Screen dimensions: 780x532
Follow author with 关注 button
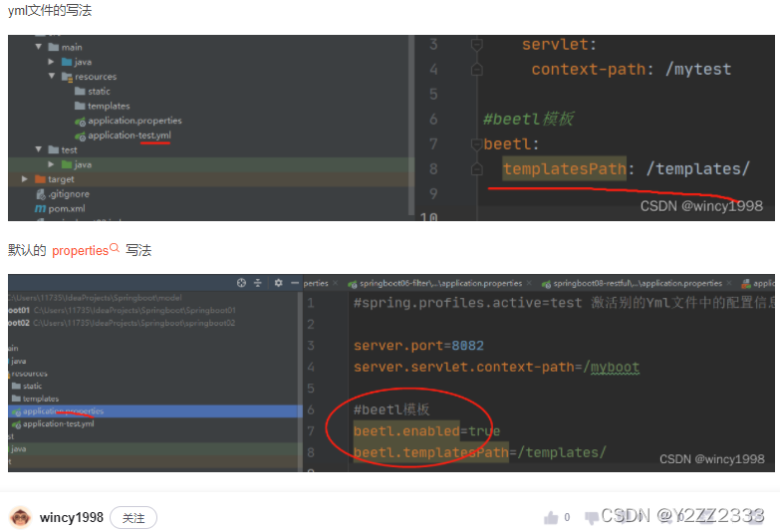pos(133,518)
